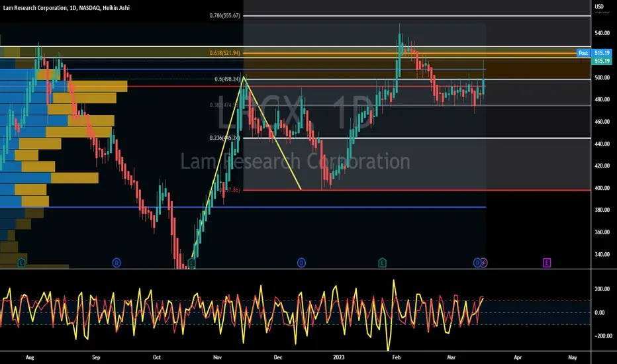Click the 540.00 price axis label
Screen dimensions: 617x364
[x=602, y=33]
